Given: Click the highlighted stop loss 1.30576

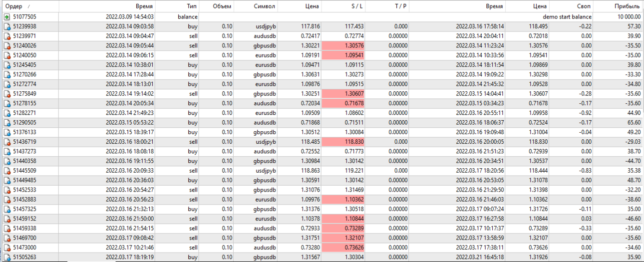Looking at the screenshot, I should pyautogui.click(x=343, y=45).
